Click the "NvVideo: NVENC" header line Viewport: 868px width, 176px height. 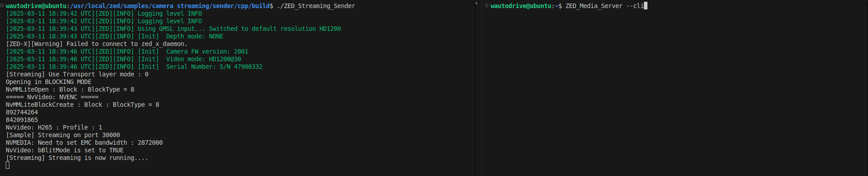pos(52,97)
